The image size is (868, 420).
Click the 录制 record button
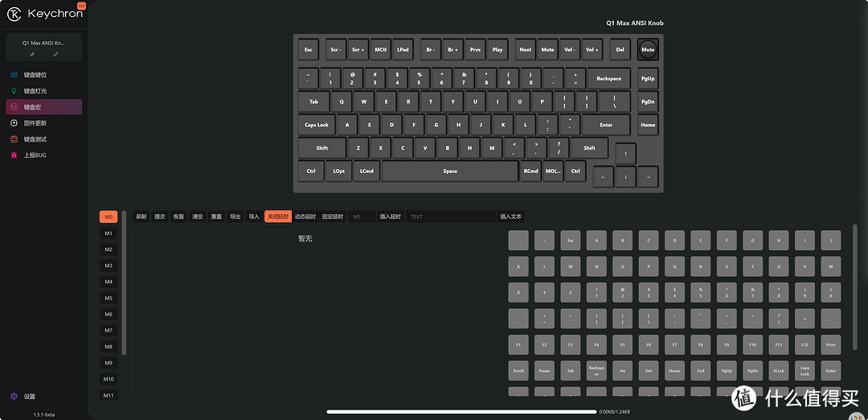point(141,216)
